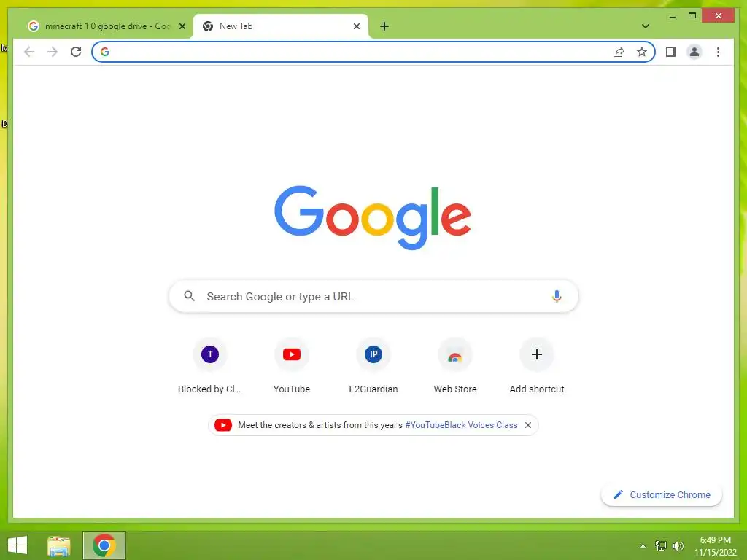
Task: Reload the current page
Action: pos(76,52)
